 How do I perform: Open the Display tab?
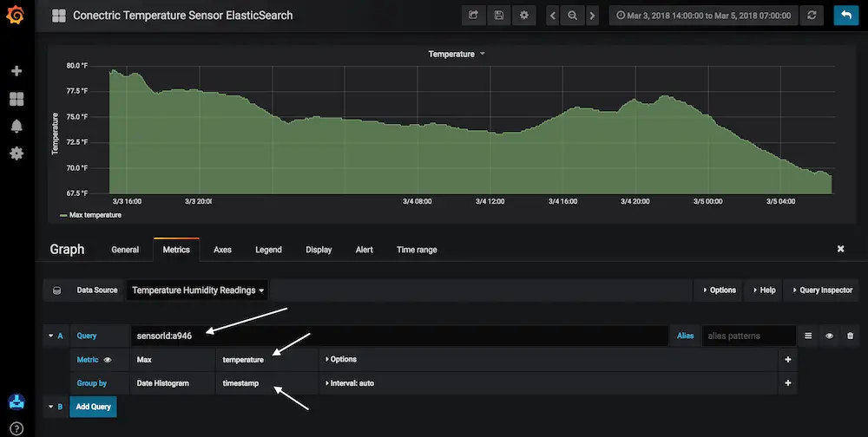[319, 250]
